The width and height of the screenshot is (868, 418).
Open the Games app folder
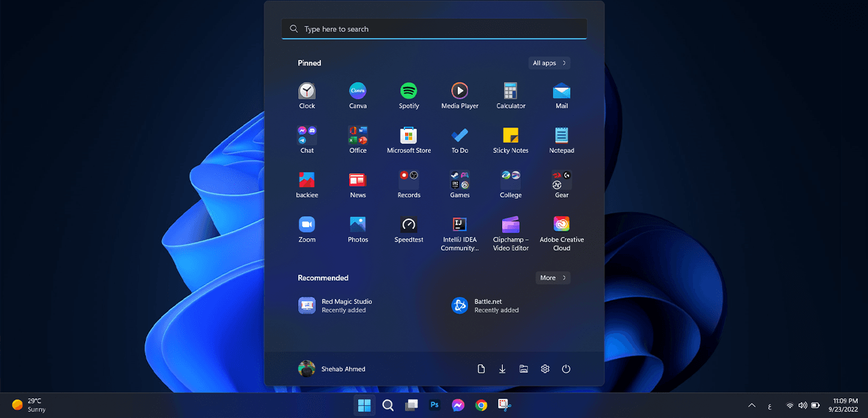[460, 185]
